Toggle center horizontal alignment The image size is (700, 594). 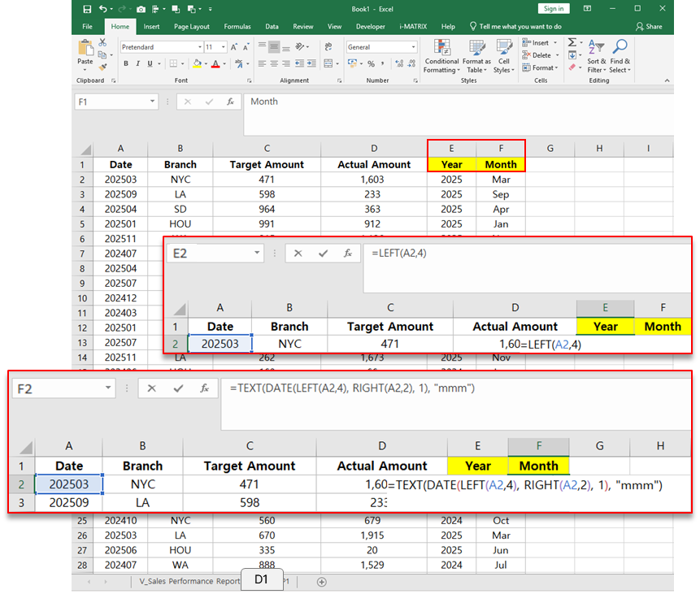pyautogui.click(x=274, y=63)
